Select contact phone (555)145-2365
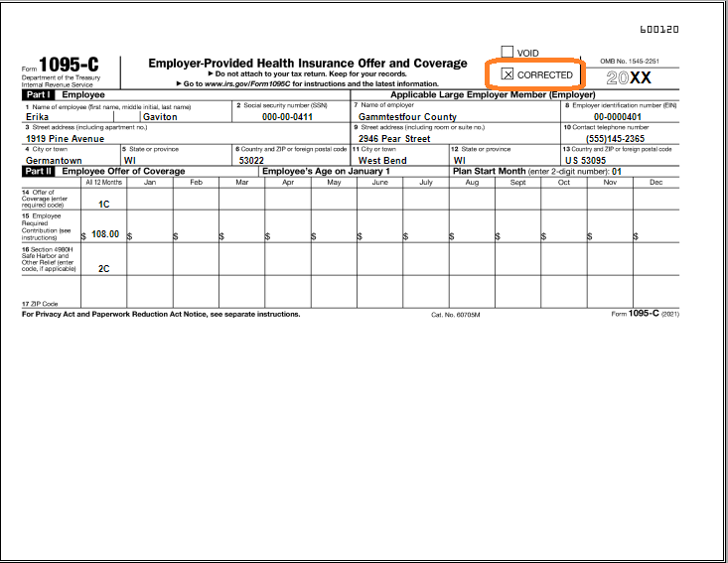 615,139
